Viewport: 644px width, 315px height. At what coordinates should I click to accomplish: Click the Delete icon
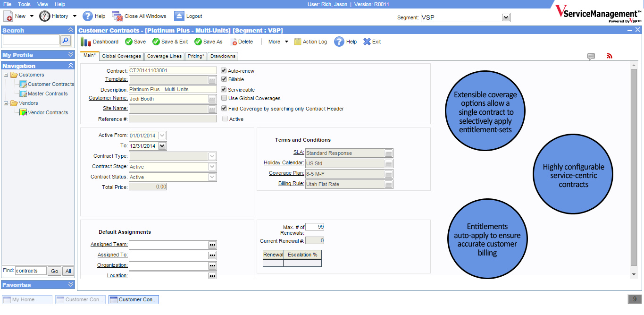tap(233, 42)
